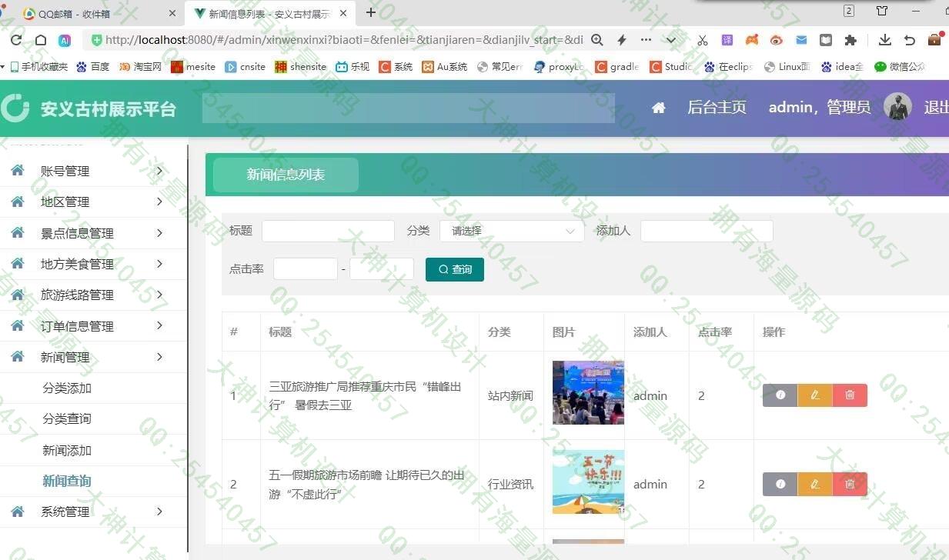Image resolution: width=949 pixels, height=560 pixels.
Task: Delete the 五一假期旅游市场前瞻 news row
Action: click(850, 484)
